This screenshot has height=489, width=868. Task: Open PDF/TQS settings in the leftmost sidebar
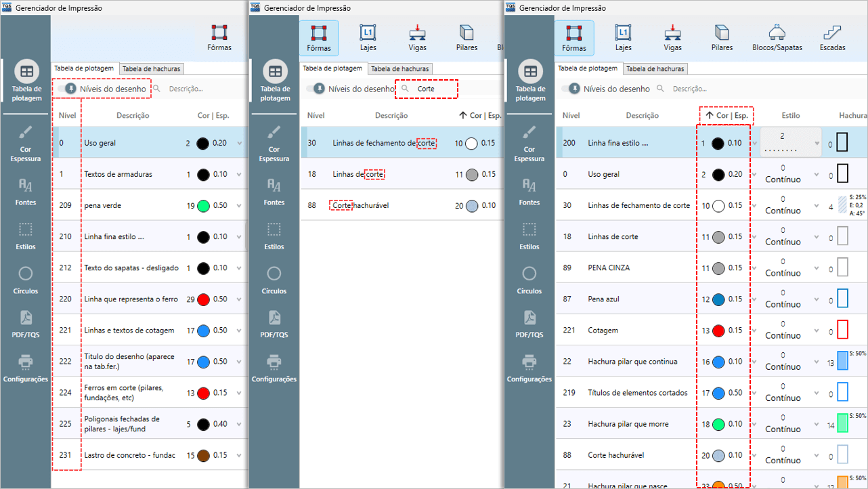pyautogui.click(x=26, y=323)
